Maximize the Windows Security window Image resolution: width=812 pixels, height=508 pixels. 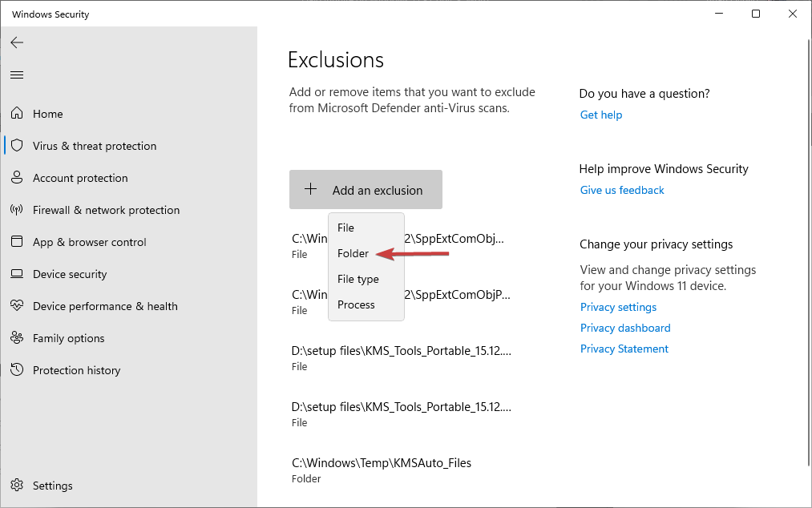(x=756, y=14)
